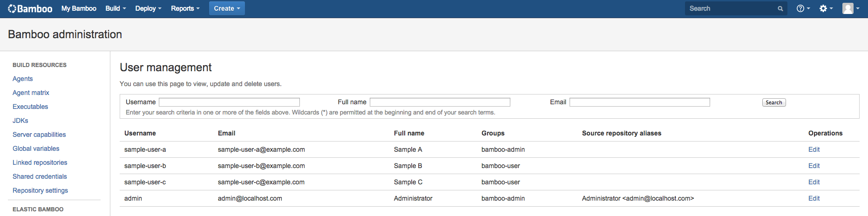This screenshot has width=868, height=216.
Task: Go to Executables settings
Action: [30, 107]
